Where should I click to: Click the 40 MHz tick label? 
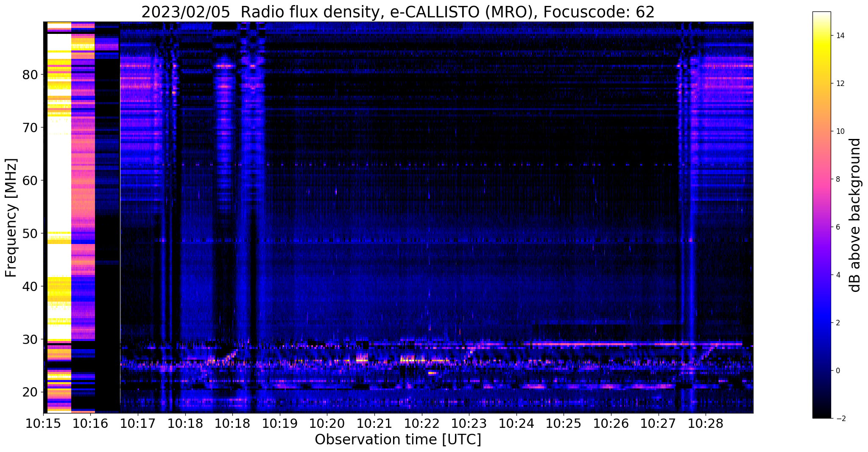[30, 286]
